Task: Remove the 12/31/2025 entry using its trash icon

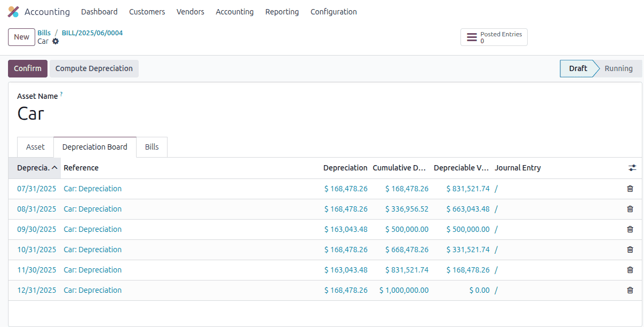Action: pyautogui.click(x=630, y=290)
